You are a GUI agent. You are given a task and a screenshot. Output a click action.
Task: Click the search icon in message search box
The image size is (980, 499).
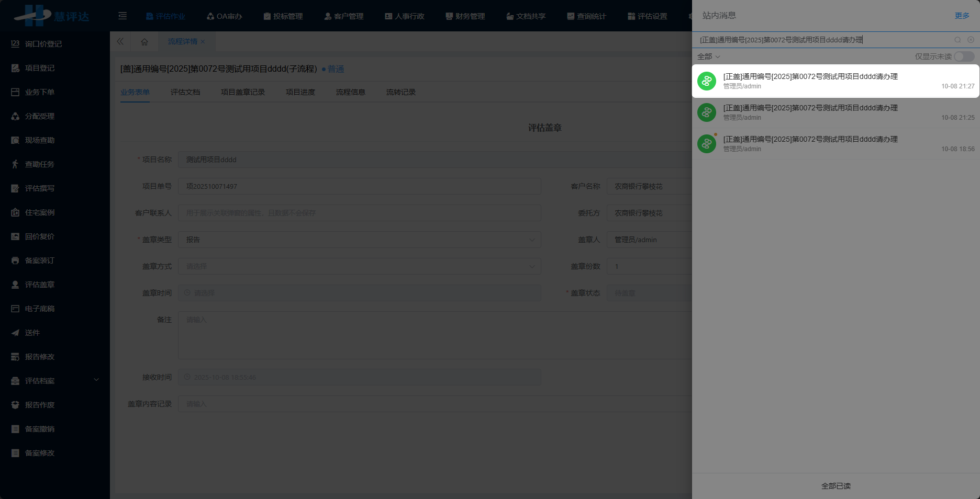[957, 40]
